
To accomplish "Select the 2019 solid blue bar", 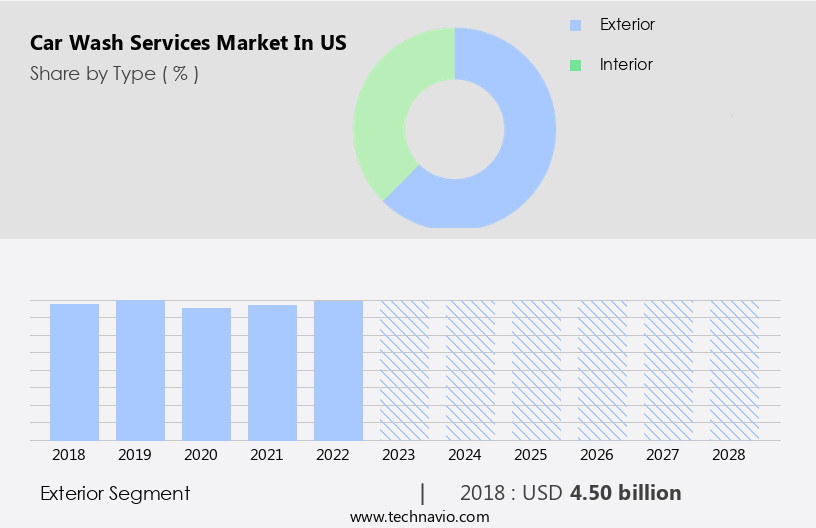I will [140, 370].
